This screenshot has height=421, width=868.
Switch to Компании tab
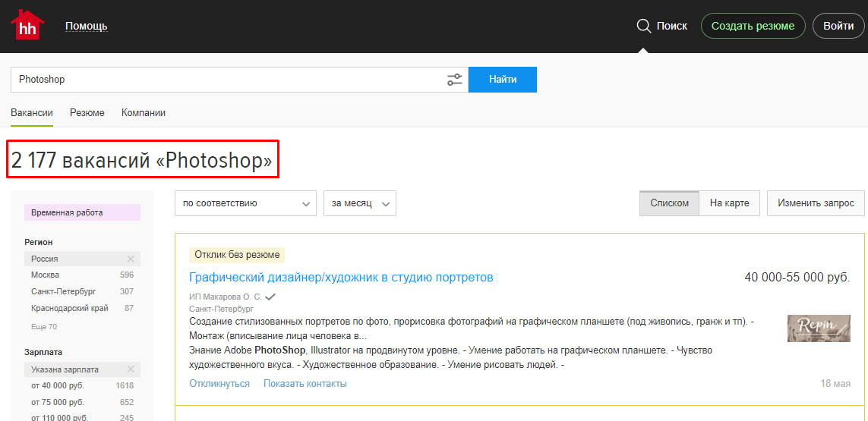[144, 113]
